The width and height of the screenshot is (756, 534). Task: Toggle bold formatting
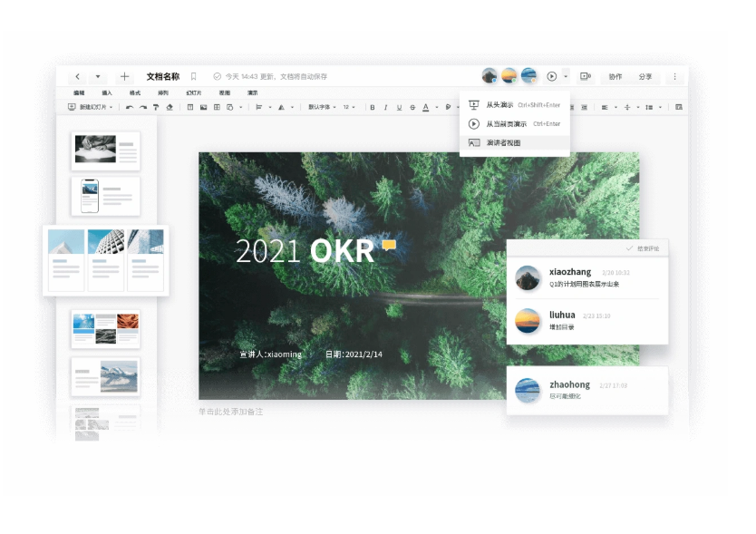tap(373, 108)
